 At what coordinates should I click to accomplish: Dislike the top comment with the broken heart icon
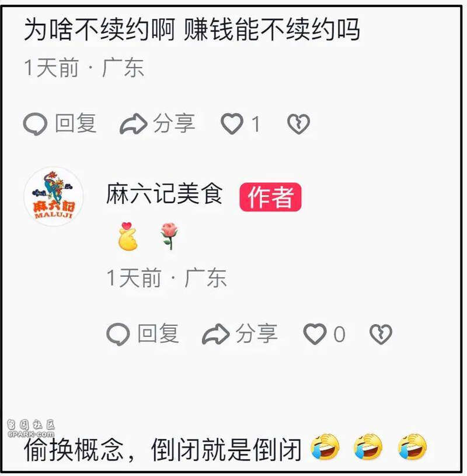[x=299, y=124]
